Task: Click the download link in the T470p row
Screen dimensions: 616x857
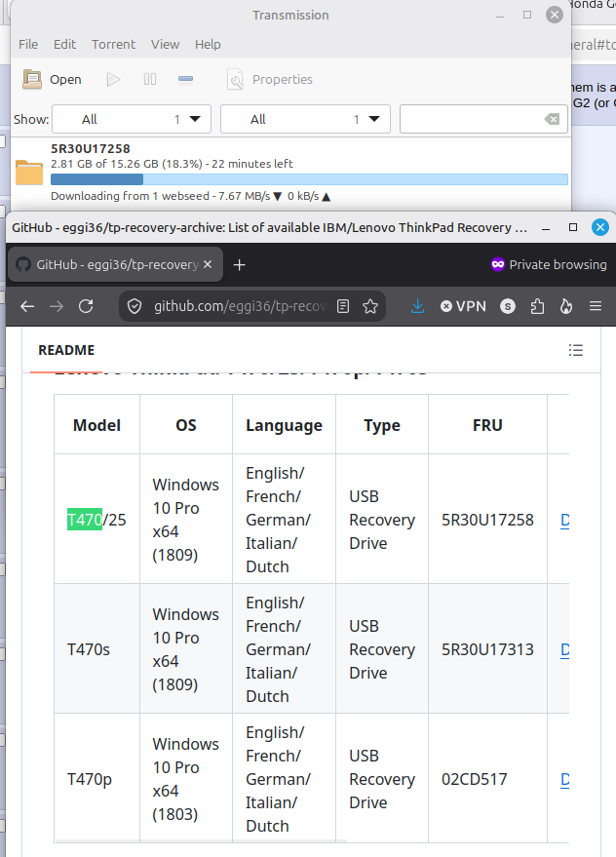Action: pos(565,779)
